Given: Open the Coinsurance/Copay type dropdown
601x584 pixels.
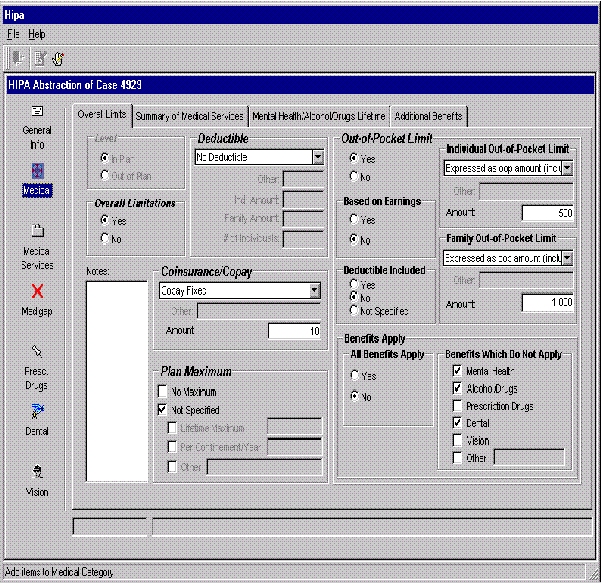Looking at the screenshot, I should coord(315,291).
